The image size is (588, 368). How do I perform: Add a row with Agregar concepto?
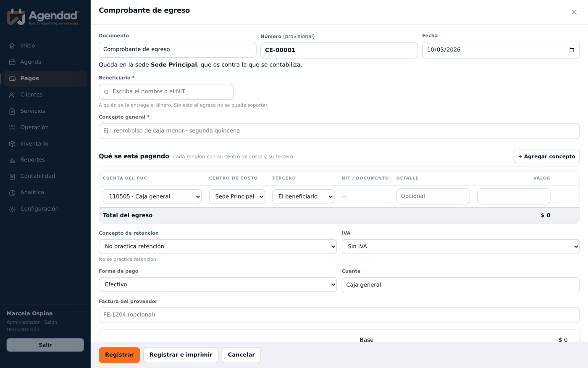tap(546, 156)
